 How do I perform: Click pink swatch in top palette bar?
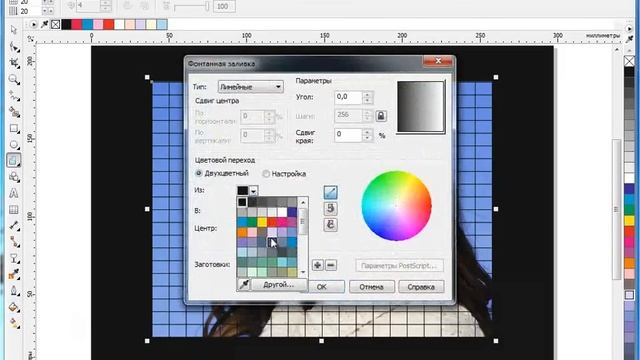[98, 24]
